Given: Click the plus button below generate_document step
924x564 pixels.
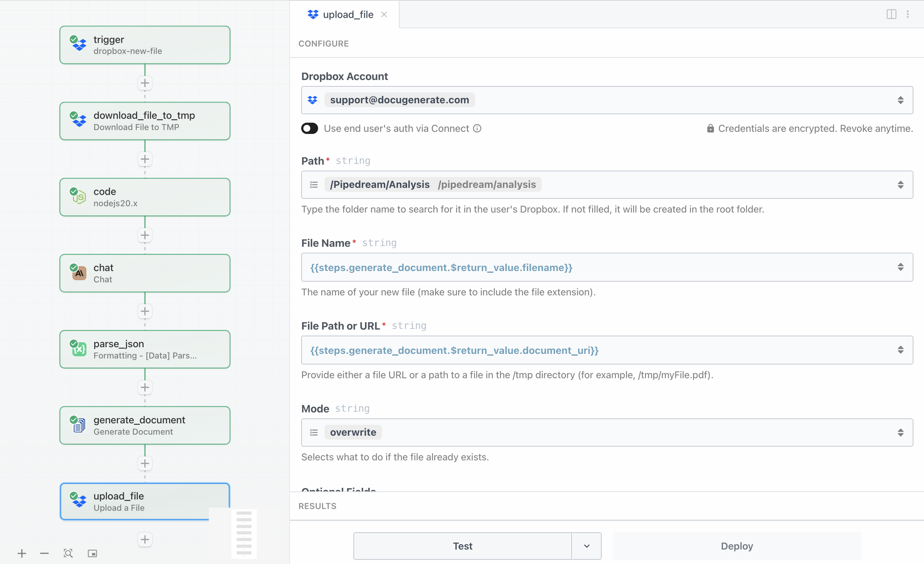Looking at the screenshot, I should pos(145,463).
